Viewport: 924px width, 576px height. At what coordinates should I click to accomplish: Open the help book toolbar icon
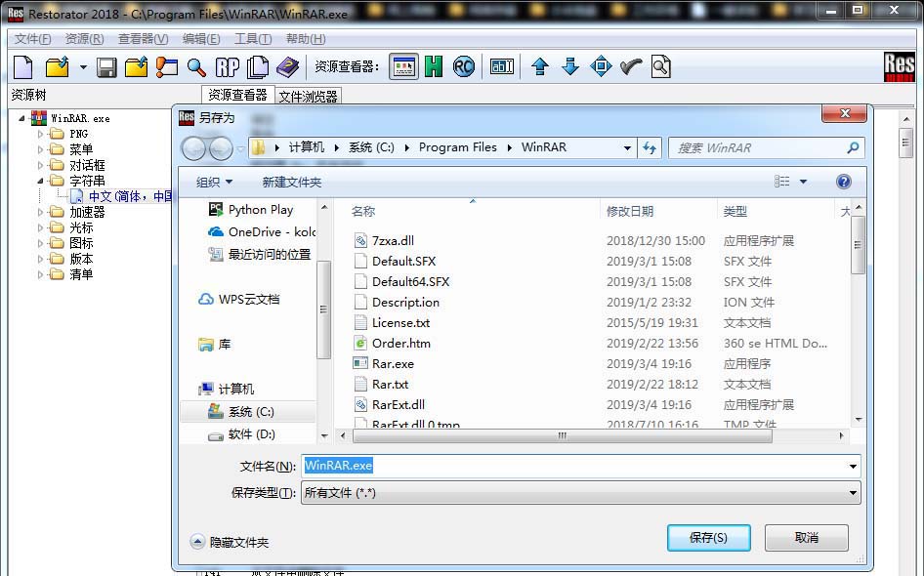pyautogui.click(x=287, y=67)
